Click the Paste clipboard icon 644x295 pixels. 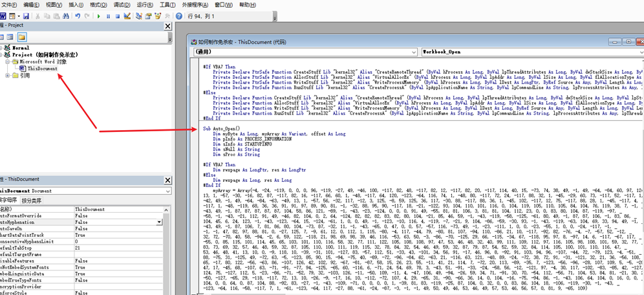point(56,16)
